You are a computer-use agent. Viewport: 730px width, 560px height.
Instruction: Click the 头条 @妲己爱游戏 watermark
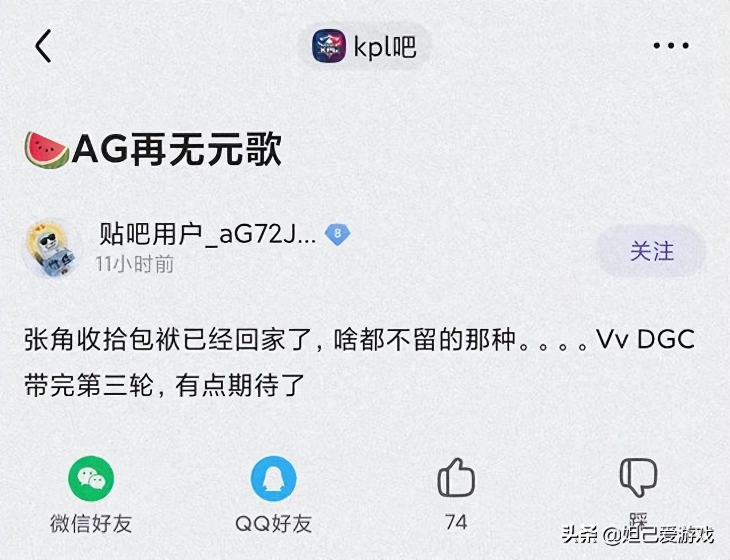637,534
